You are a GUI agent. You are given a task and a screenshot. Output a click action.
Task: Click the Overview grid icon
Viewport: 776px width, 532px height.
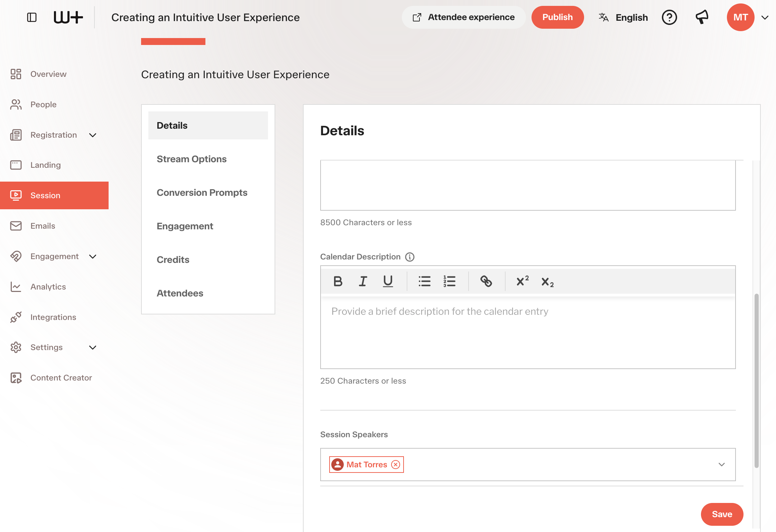(x=16, y=74)
